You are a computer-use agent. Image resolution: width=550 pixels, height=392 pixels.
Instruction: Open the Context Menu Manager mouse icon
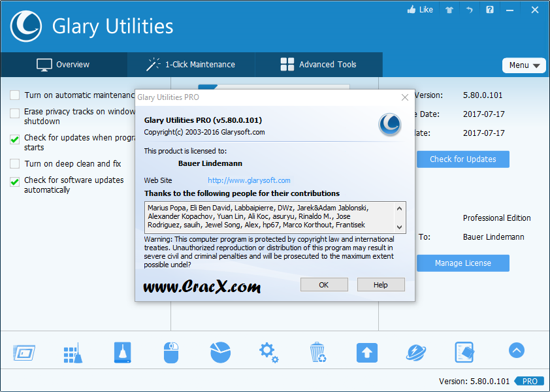pos(171,353)
